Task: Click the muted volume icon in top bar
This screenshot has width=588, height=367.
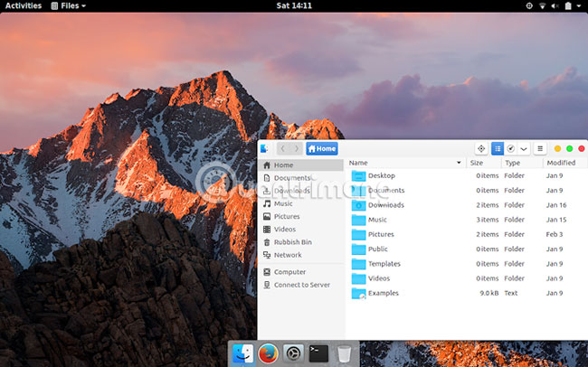Action: [557, 5]
